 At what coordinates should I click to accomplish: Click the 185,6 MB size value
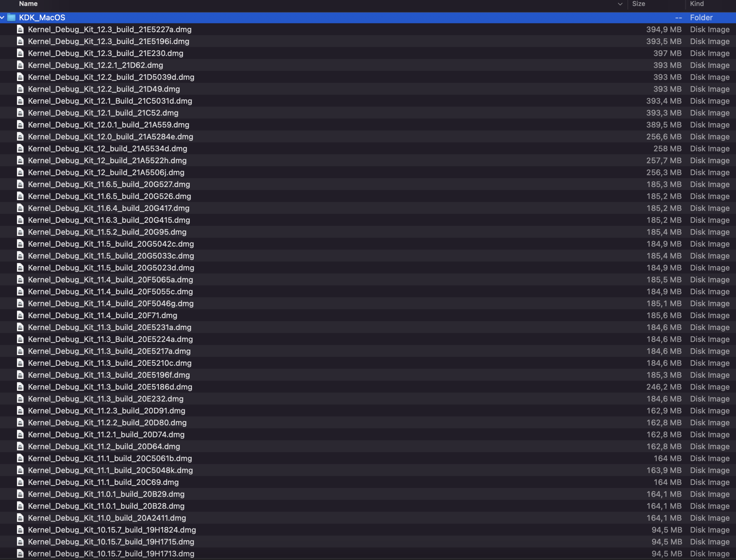tap(664, 315)
